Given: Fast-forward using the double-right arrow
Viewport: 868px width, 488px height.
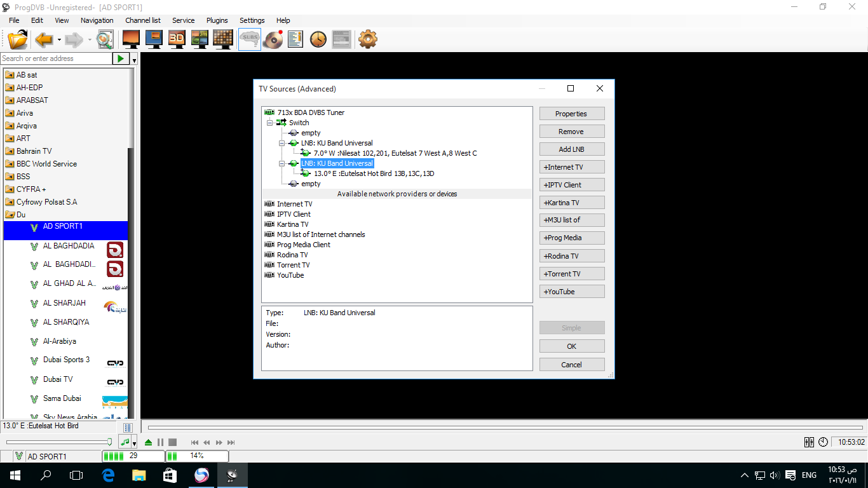Looking at the screenshot, I should pyautogui.click(x=219, y=442).
